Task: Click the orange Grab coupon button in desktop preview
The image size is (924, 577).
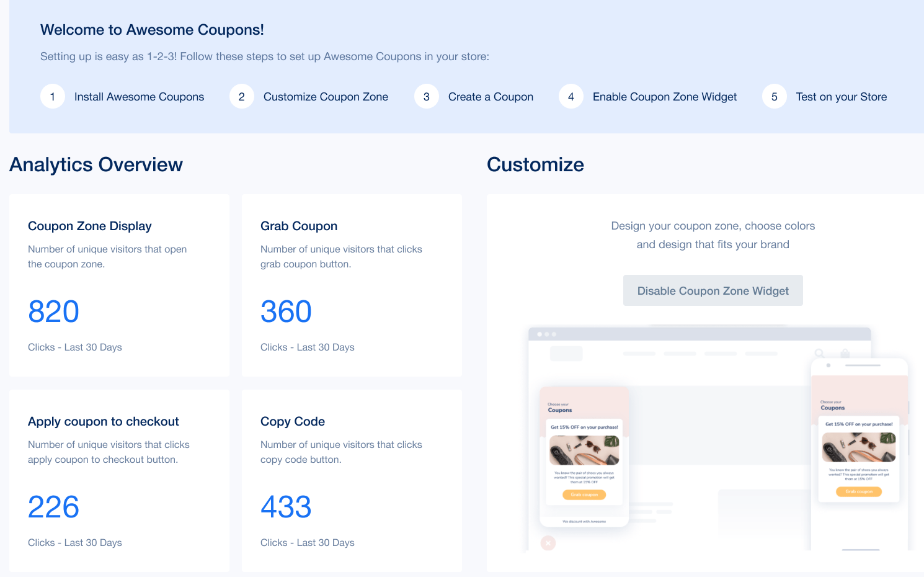Action: click(x=584, y=494)
